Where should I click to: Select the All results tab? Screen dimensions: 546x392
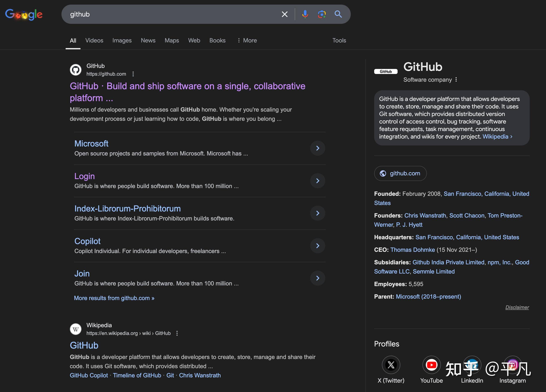coord(73,40)
